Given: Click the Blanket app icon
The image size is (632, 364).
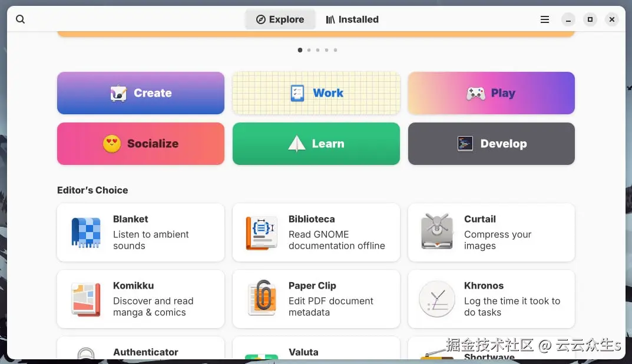Looking at the screenshot, I should (86, 233).
